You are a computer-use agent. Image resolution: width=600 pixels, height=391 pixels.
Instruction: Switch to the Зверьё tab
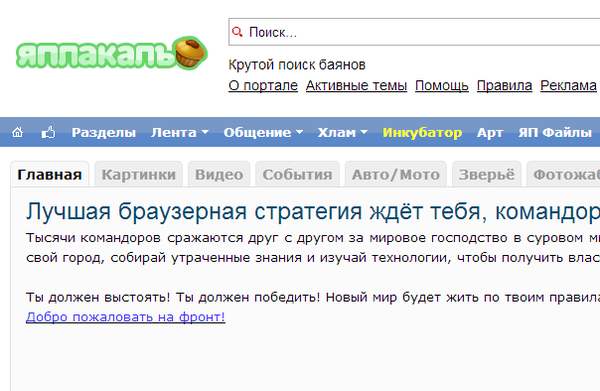[x=487, y=174]
